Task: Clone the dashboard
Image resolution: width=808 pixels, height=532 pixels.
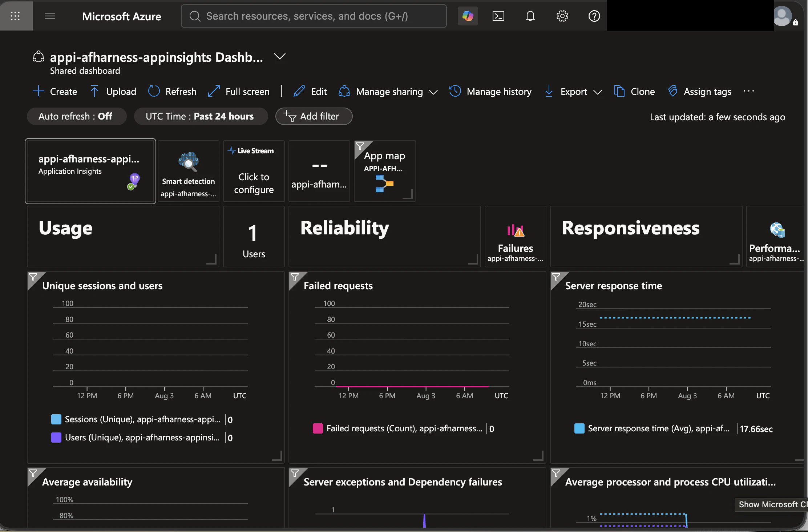Action: tap(634, 92)
